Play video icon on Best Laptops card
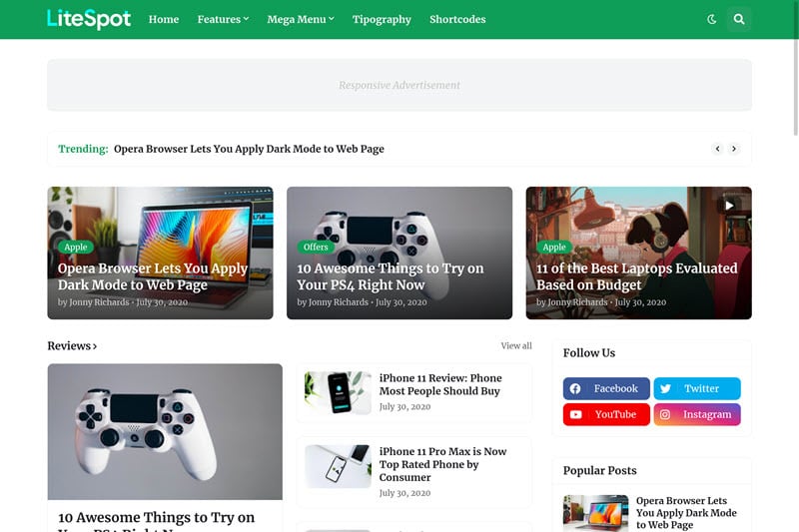This screenshot has width=799, height=532. click(x=729, y=206)
